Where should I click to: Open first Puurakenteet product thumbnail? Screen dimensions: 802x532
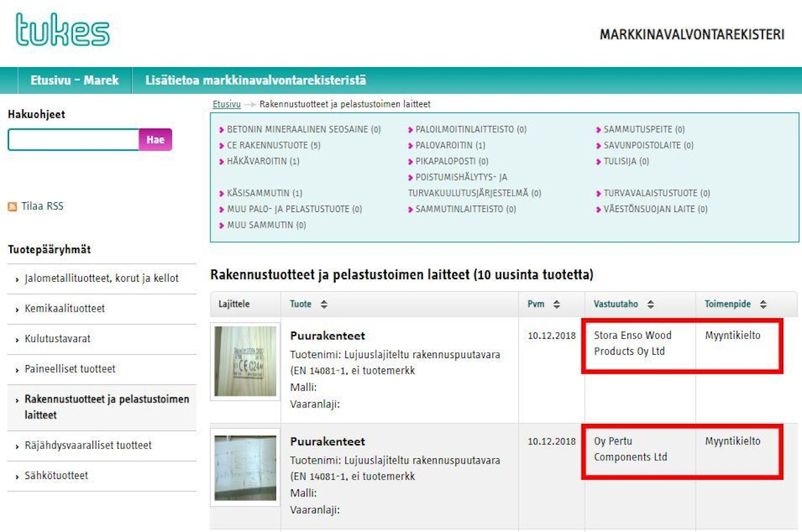pyautogui.click(x=245, y=361)
